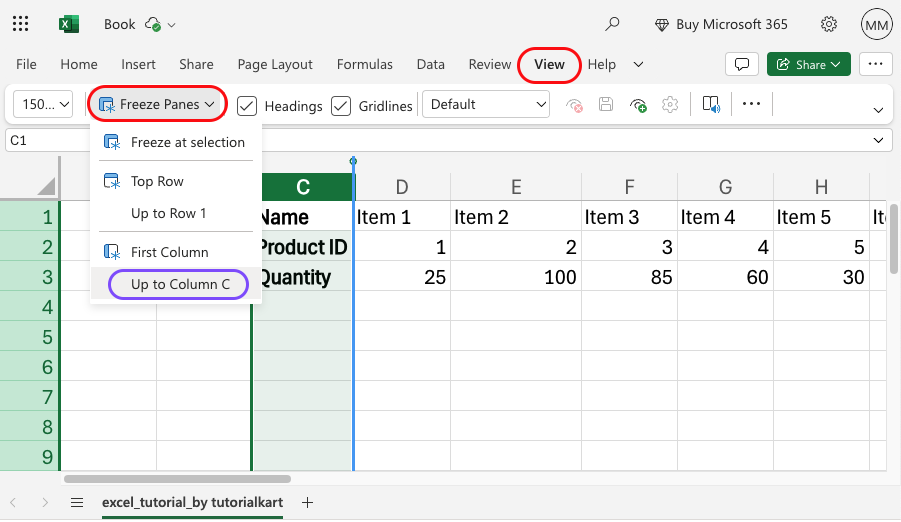Select the excel_tutorial_by tutorialkart sheet tab

(x=192, y=503)
